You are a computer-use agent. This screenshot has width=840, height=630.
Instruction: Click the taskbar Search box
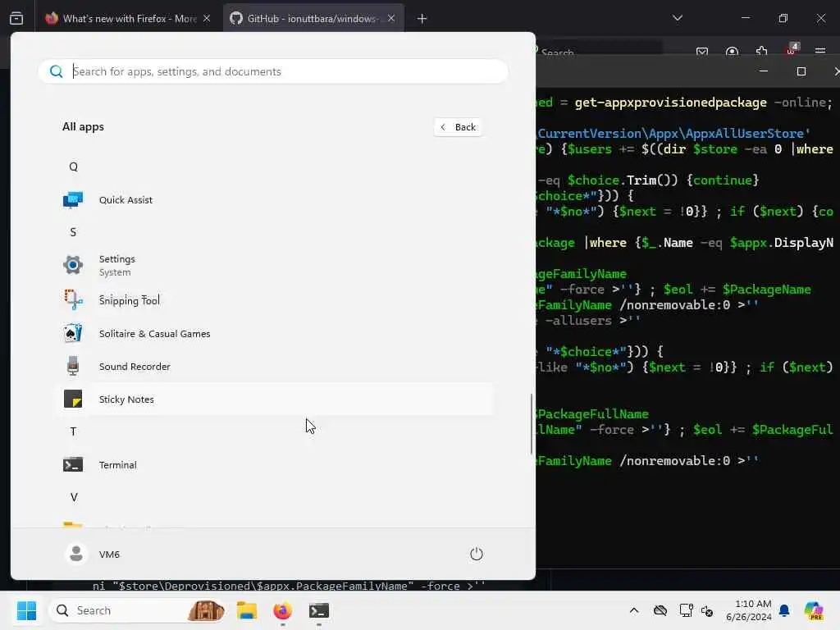coord(137,610)
